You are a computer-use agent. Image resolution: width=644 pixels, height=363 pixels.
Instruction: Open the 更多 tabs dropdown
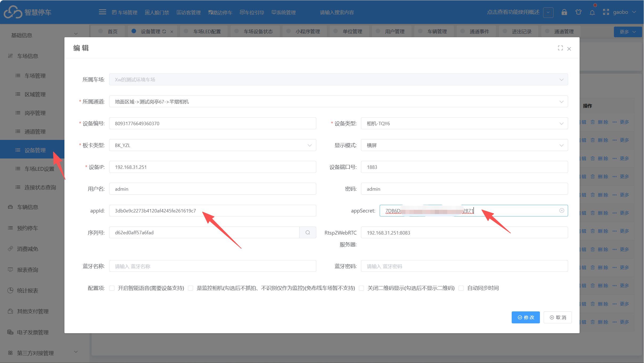tap(628, 32)
